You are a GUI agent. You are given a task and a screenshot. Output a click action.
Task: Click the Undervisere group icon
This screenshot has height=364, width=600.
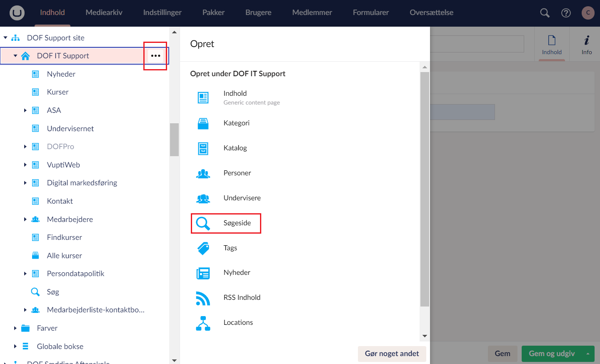point(203,198)
